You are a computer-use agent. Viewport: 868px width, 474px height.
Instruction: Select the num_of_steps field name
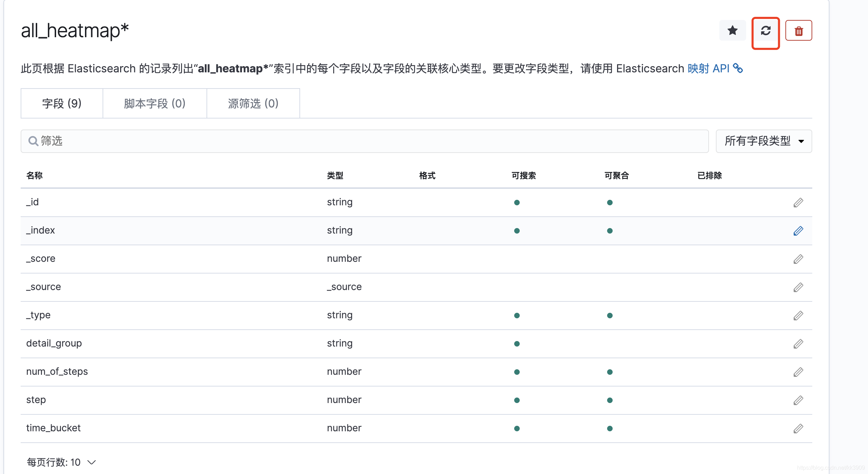point(57,372)
